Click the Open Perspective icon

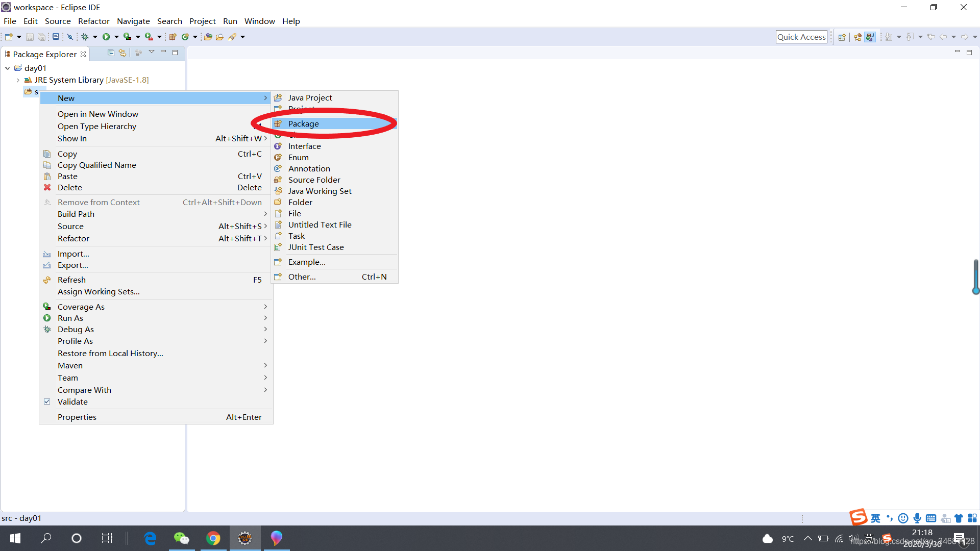[x=842, y=37]
